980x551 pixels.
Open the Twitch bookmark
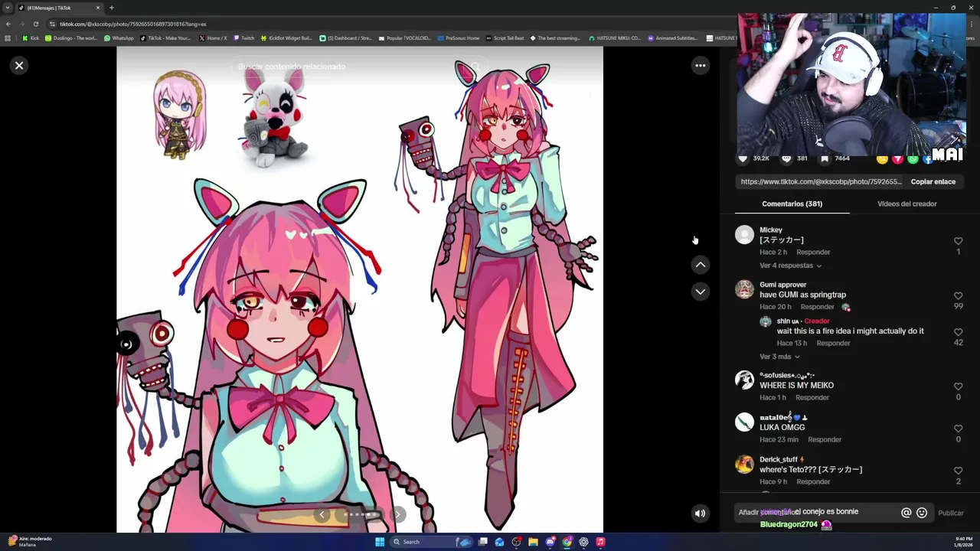[244, 38]
